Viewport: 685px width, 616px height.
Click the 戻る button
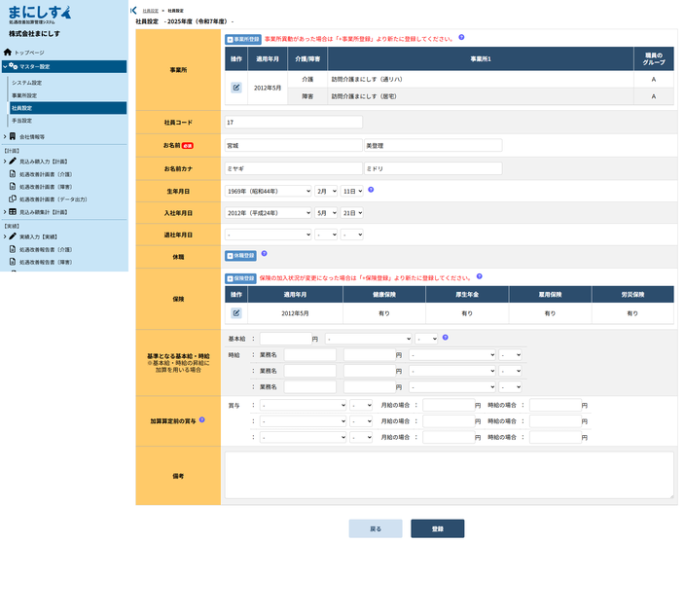(x=376, y=528)
